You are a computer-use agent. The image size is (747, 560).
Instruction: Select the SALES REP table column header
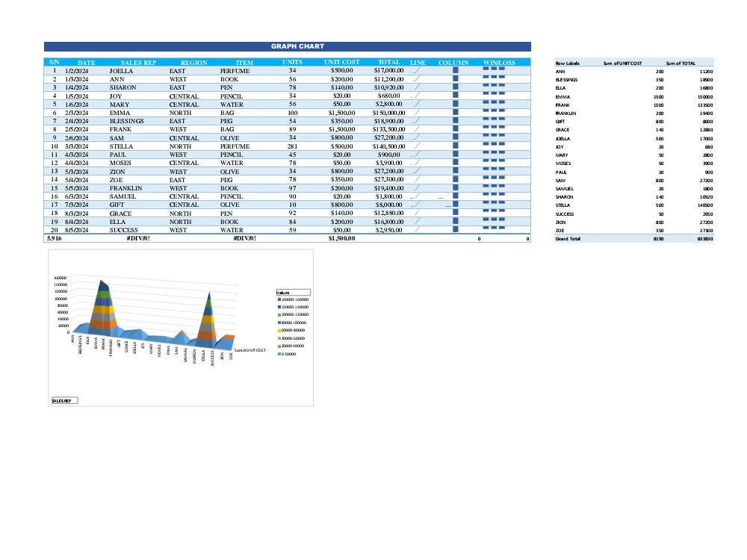(138, 63)
